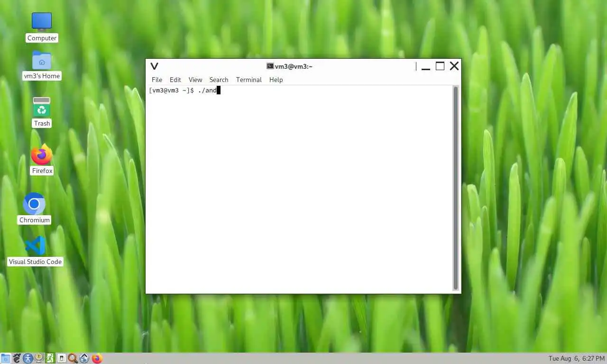
Task: Click the terminal vertical scrollbar
Action: tap(456, 188)
